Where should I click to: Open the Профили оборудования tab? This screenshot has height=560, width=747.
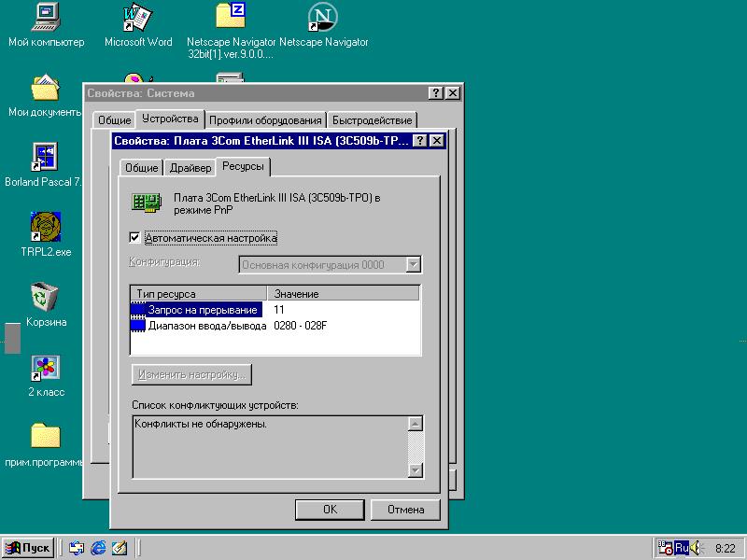pos(265,120)
